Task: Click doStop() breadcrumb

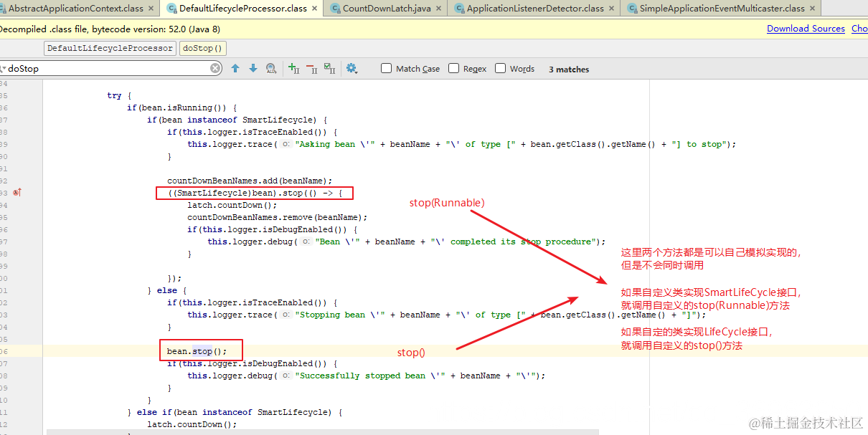Action: (202, 48)
